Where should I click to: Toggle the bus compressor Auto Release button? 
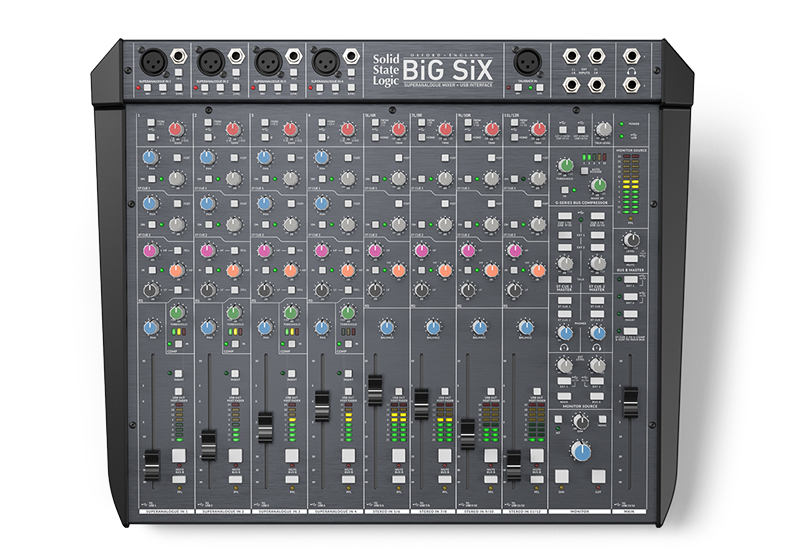(585, 171)
